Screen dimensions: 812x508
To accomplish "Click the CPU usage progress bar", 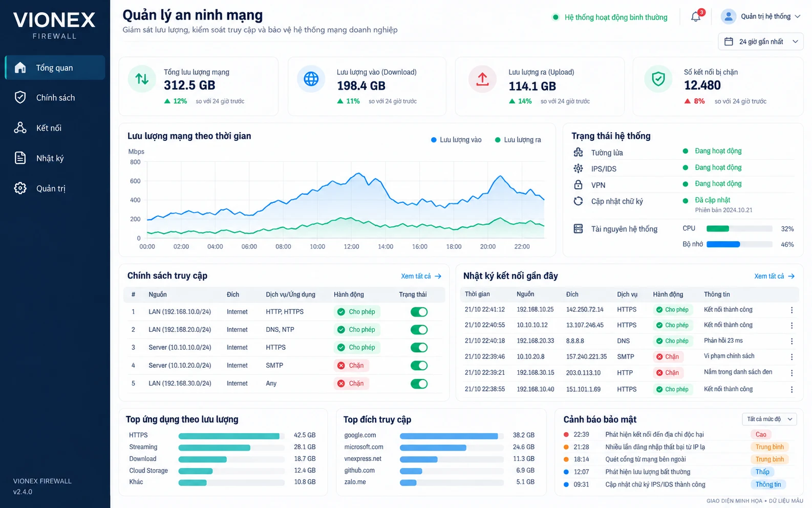I will coord(739,229).
